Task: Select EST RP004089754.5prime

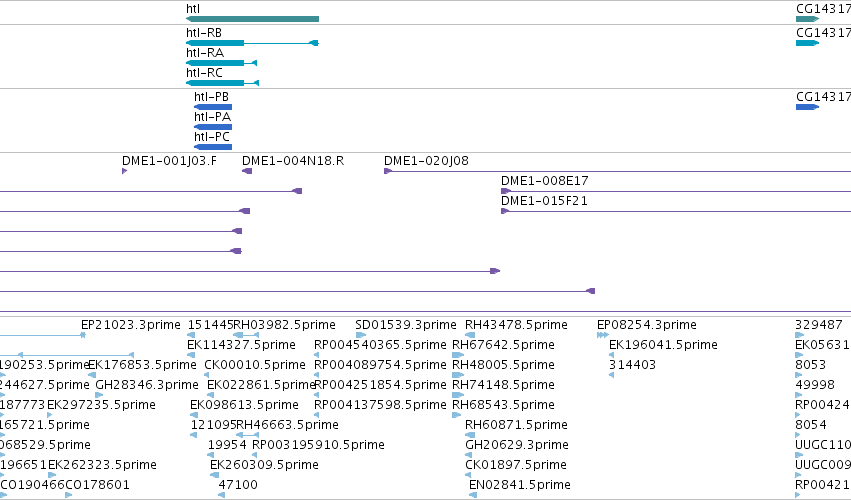Action: 380,365
